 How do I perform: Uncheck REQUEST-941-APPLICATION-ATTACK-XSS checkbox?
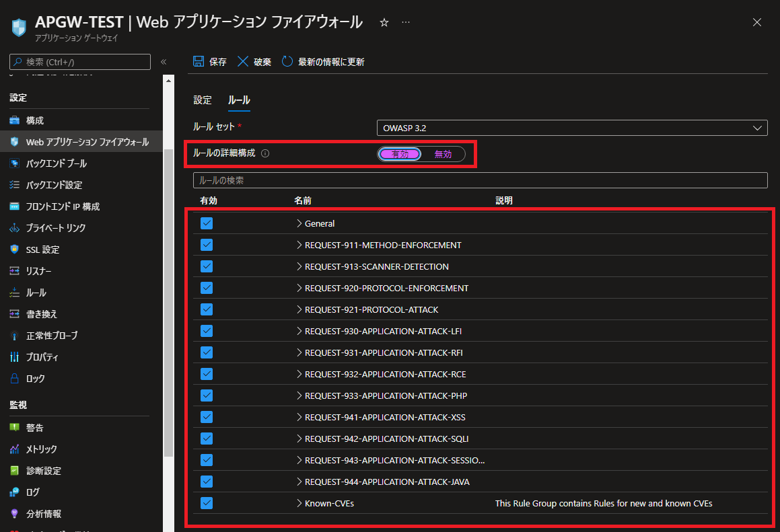point(207,416)
